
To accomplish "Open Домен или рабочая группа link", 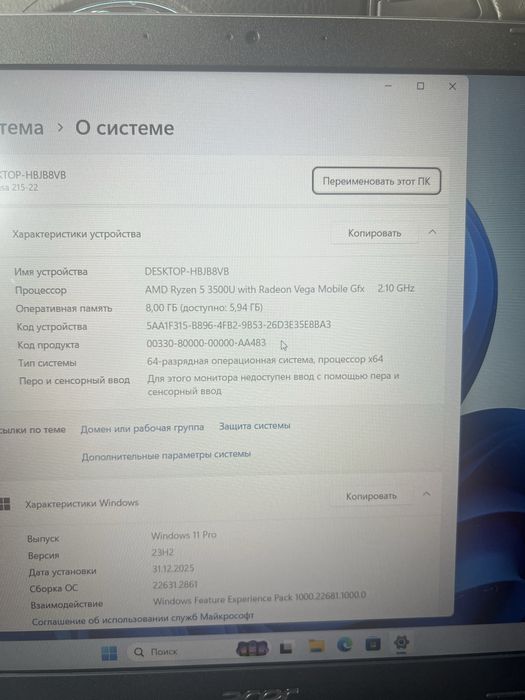I will pyautogui.click(x=142, y=428).
